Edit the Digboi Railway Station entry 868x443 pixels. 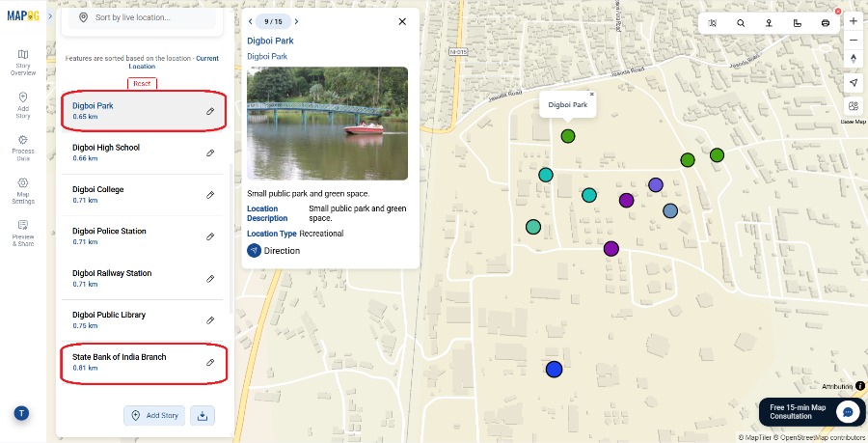(210, 279)
